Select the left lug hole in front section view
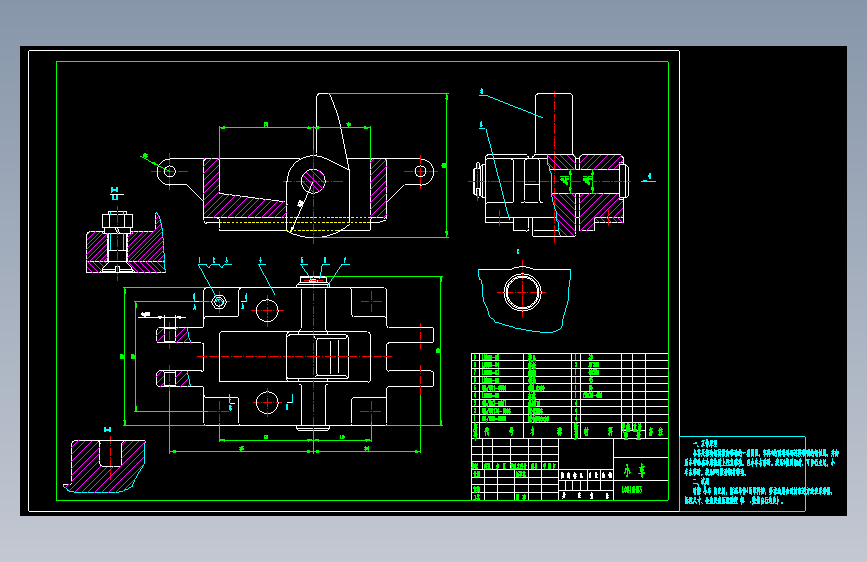The image size is (867, 562). (170, 171)
